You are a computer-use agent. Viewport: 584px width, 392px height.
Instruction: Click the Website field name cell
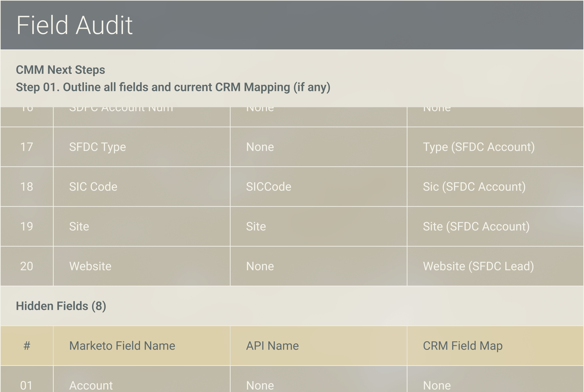tap(90, 266)
